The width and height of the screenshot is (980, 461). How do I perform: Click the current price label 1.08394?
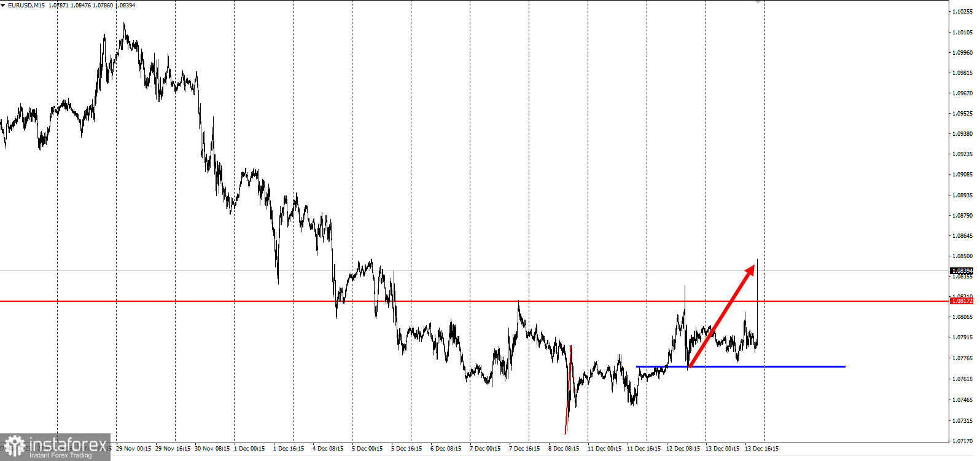962,271
